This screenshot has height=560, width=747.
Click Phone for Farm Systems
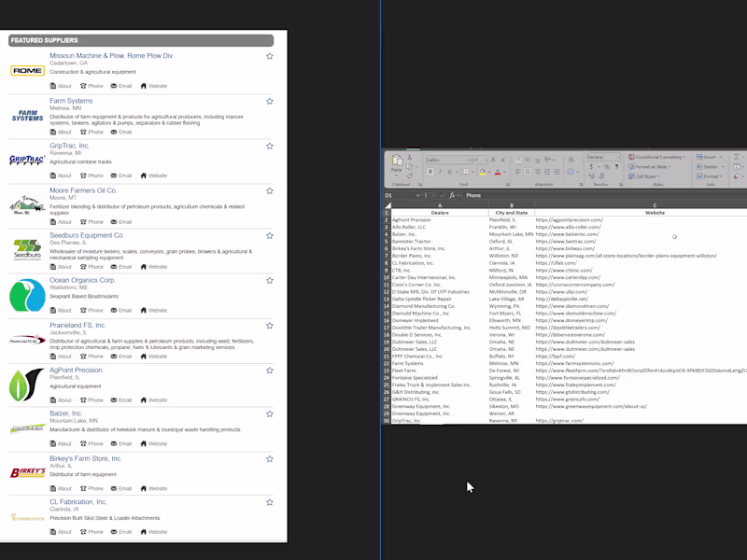point(92,132)
